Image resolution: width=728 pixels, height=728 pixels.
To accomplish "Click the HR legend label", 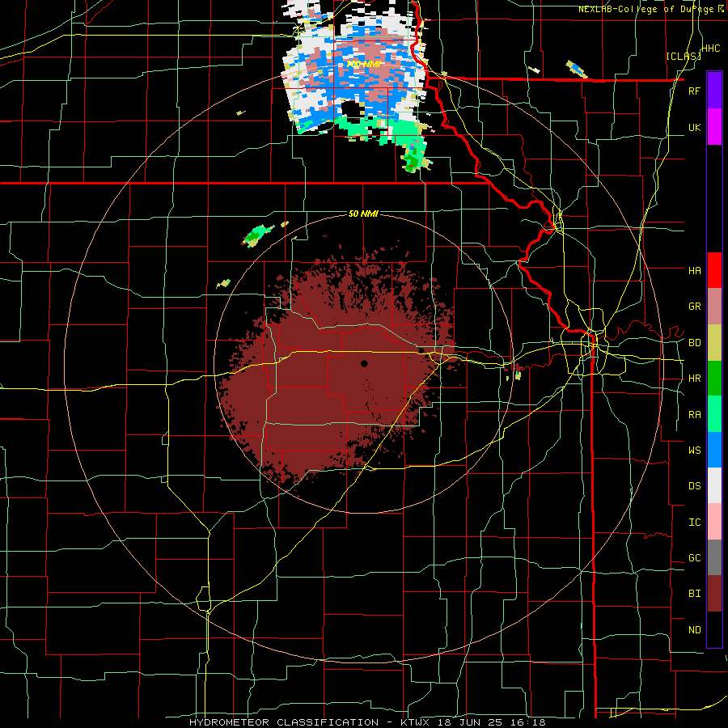I will 694,379.
